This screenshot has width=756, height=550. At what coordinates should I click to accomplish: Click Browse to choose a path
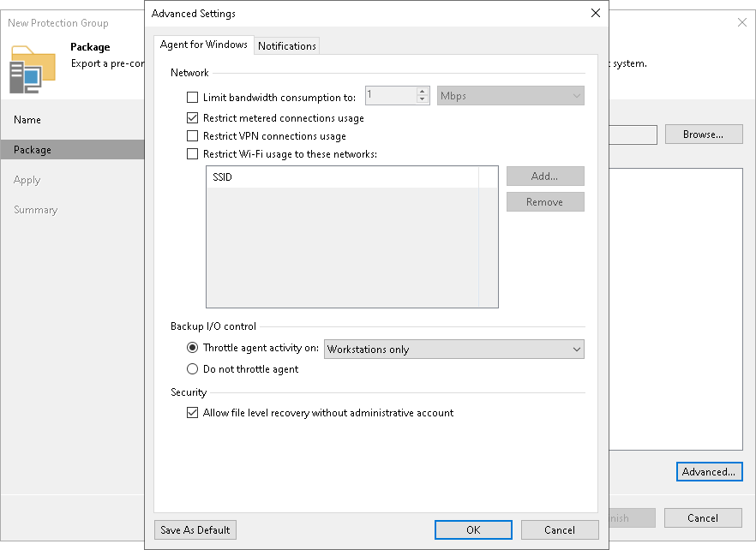[703, 135]
